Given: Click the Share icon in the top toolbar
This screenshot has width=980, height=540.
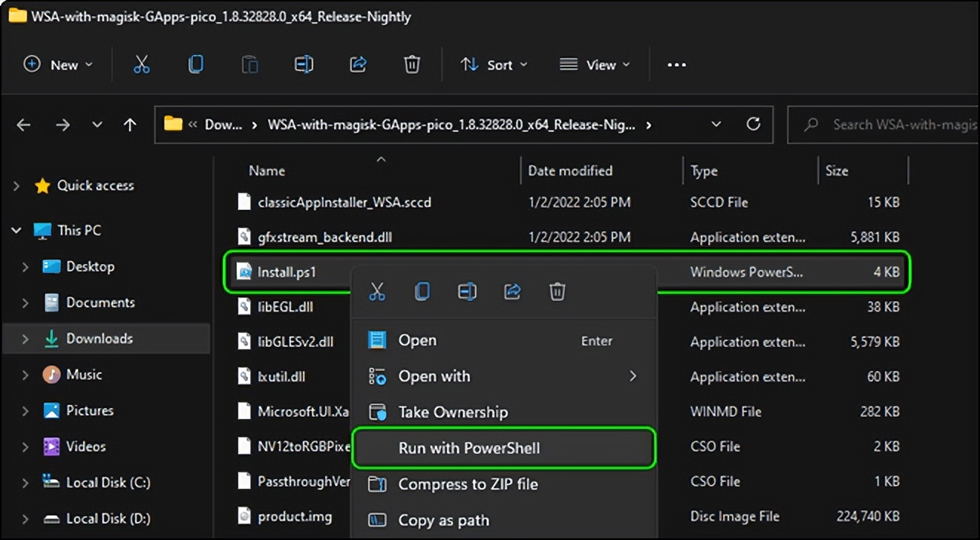Looking at the screenshot, I should pyautogui.click(x=358, y=65).
